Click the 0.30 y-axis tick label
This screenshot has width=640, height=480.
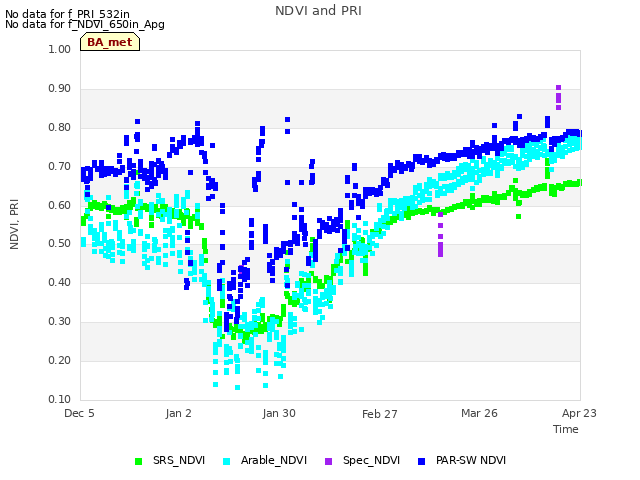[60, 321]
